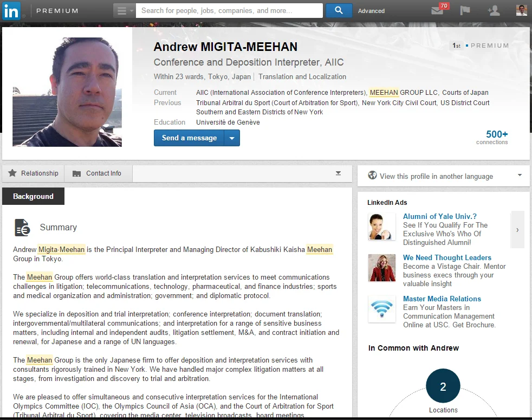Open account menu via profile thumbnail
532x420 pixels.
pos(522,10)
